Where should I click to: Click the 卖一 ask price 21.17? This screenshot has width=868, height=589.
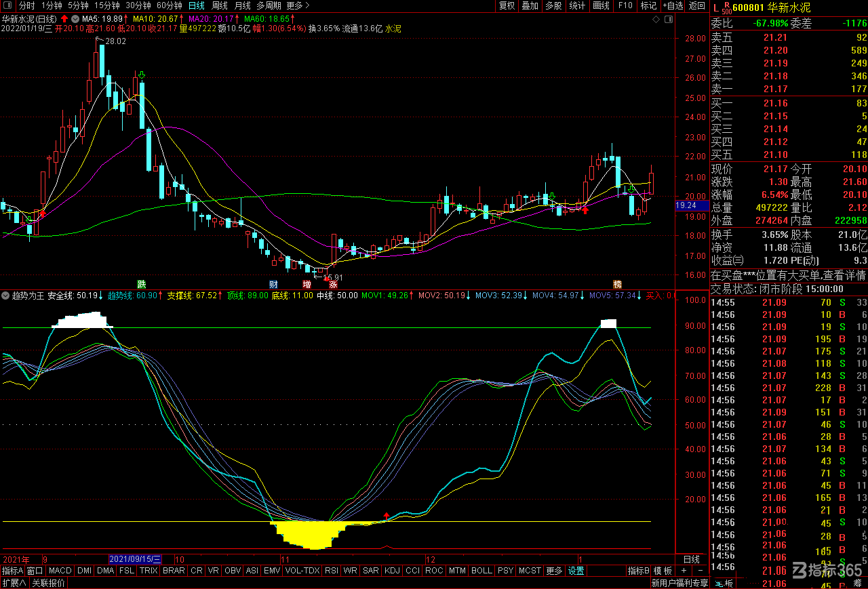point(776,89)
